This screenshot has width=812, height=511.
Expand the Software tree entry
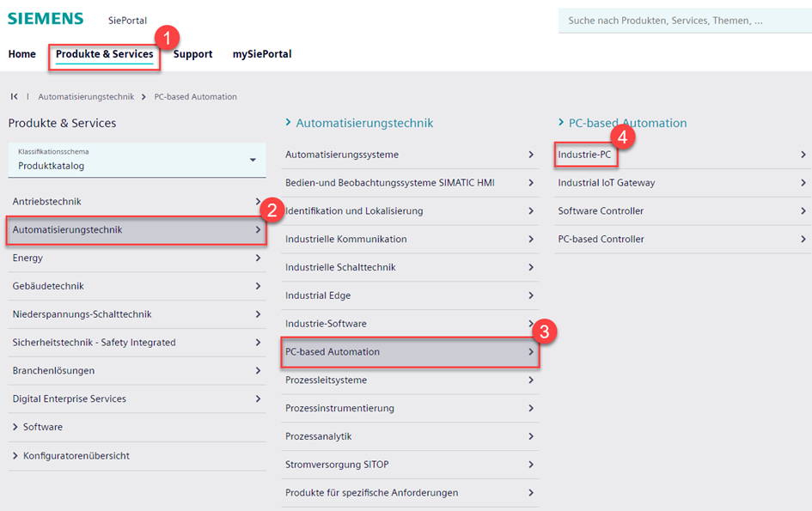[15, 428]
